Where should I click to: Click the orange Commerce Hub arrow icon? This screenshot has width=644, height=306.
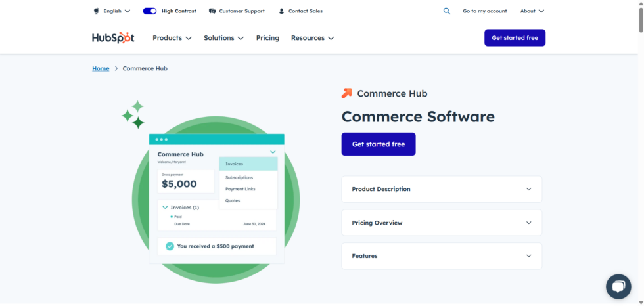pyautogui.click(x=347, y=93)
